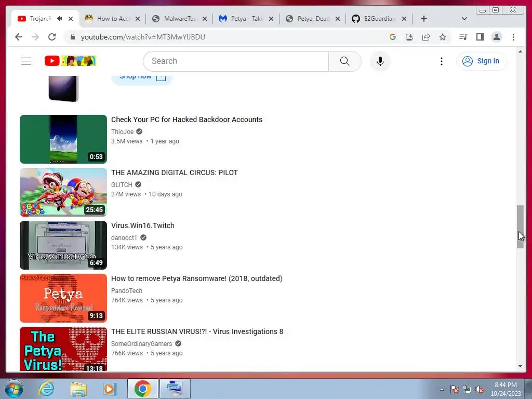Open ThioJoe channel
532x399 pixels.
[123, 131]
